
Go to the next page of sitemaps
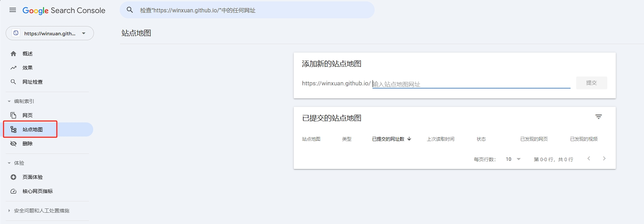604,158
